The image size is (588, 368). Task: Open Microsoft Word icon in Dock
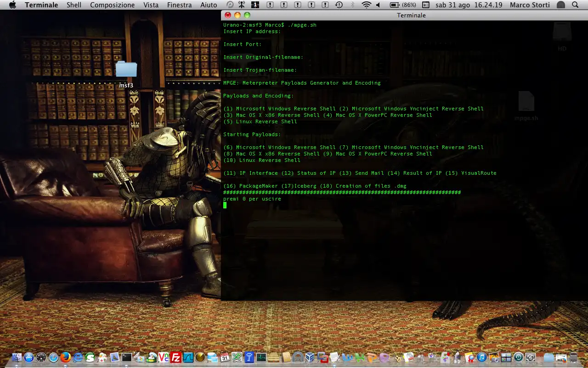[x=347, y=357]
